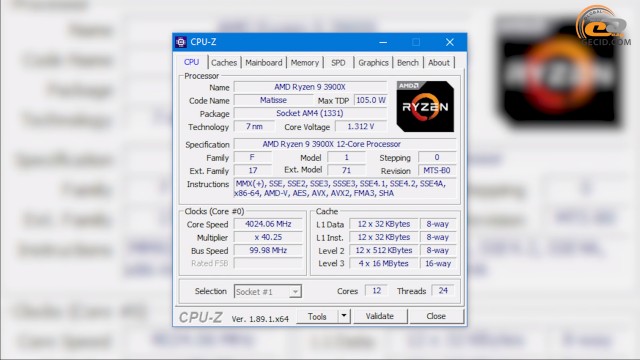Click the Close button at bottom
Screen dimensions: 640x360
click(x=436, y=316)
